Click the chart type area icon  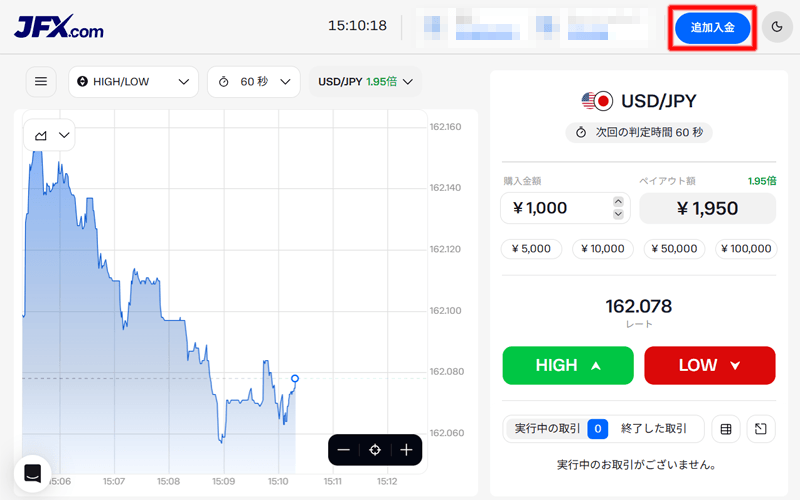(x=41, y=135)
